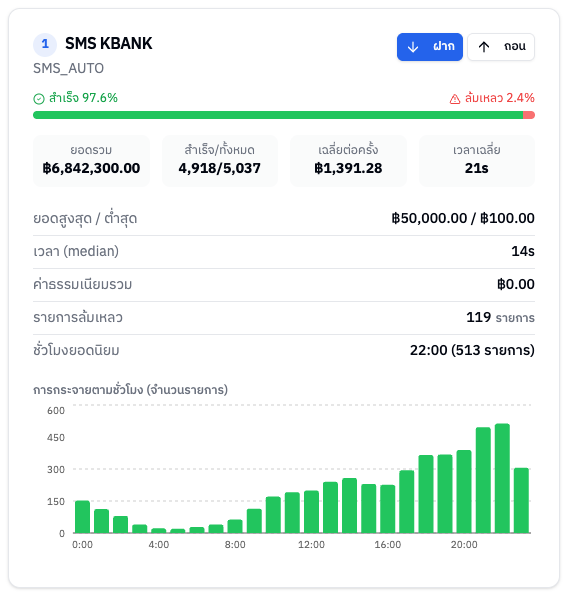Click the 8:00 axis label

click(x=235, y=545)
